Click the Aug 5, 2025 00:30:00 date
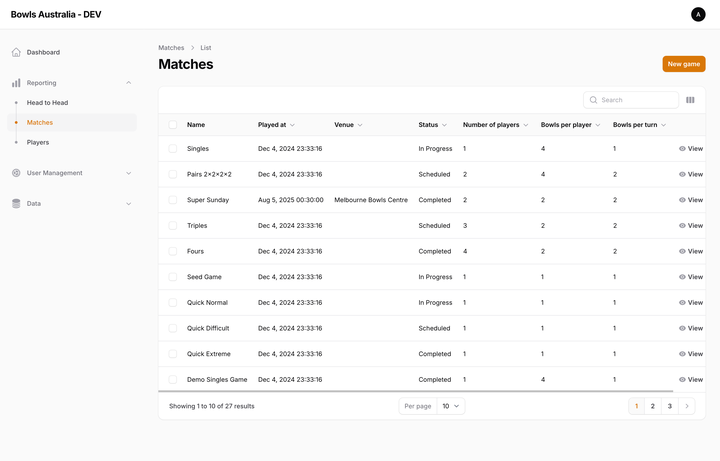The height and width of the screenshot is (461, 720). [290, 200]
